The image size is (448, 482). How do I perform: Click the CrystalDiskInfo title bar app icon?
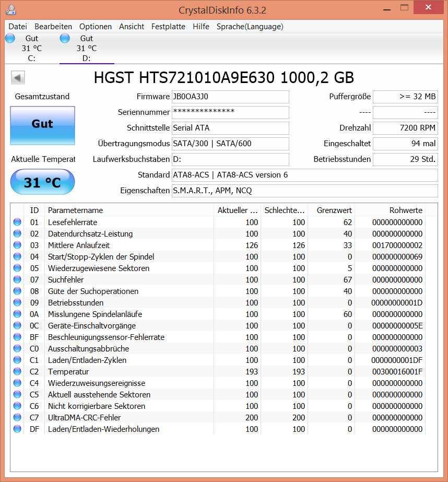11,10
